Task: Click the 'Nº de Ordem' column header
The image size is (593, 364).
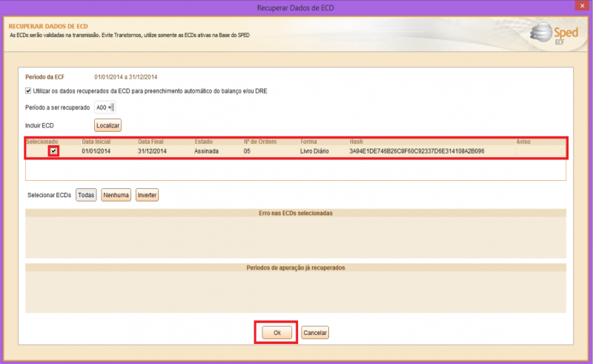Action: (259, 141)
